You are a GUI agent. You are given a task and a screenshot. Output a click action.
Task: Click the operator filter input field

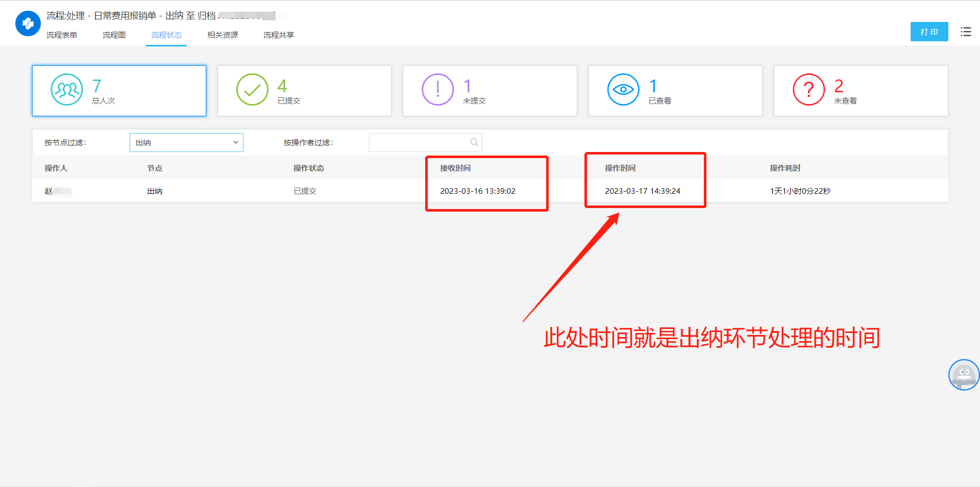tap(425, 142)
